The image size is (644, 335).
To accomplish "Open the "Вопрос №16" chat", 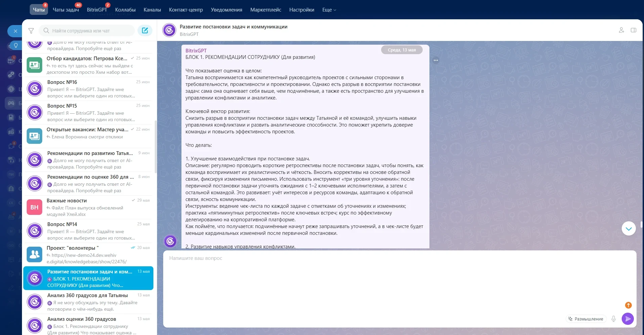I will pyautogui.click(x=88, y=89).
